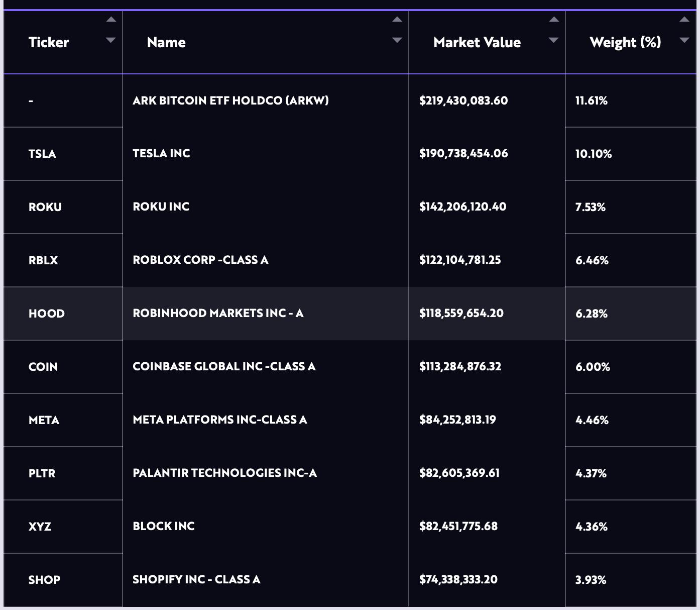
Task: Click BLOCK INC name
Action: coord(164,526)
